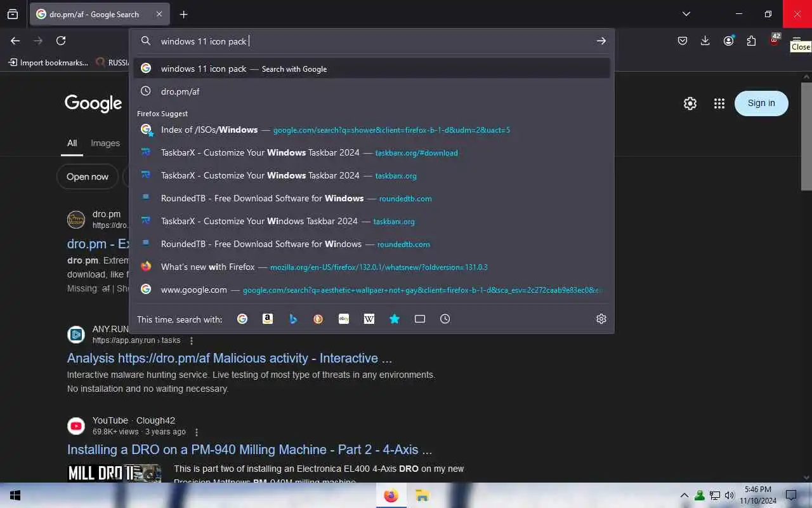Click the volume speaker icon in tray

(x=730, y=495)
